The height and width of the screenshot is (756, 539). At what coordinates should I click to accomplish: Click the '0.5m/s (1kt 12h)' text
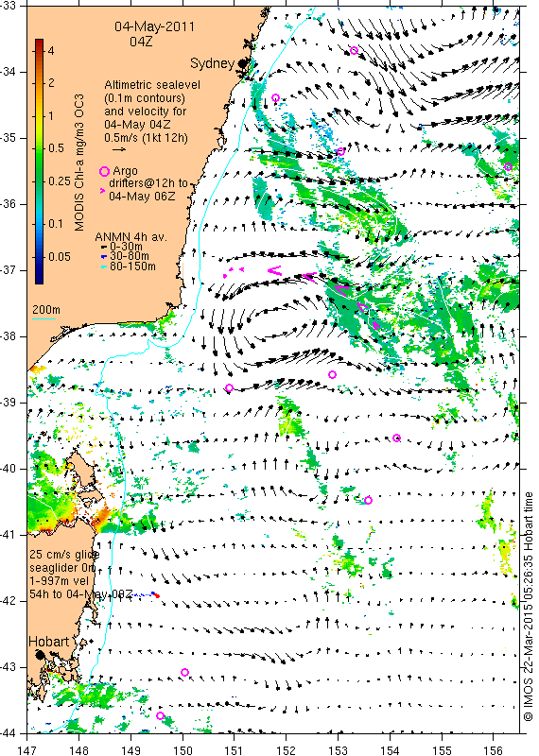click(147, 138)
